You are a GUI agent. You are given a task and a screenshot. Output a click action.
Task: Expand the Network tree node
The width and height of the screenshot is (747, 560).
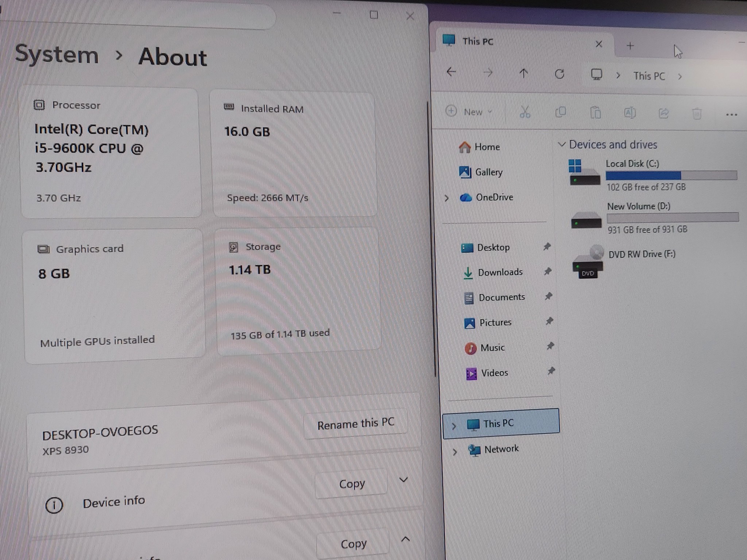pos(455,452)
